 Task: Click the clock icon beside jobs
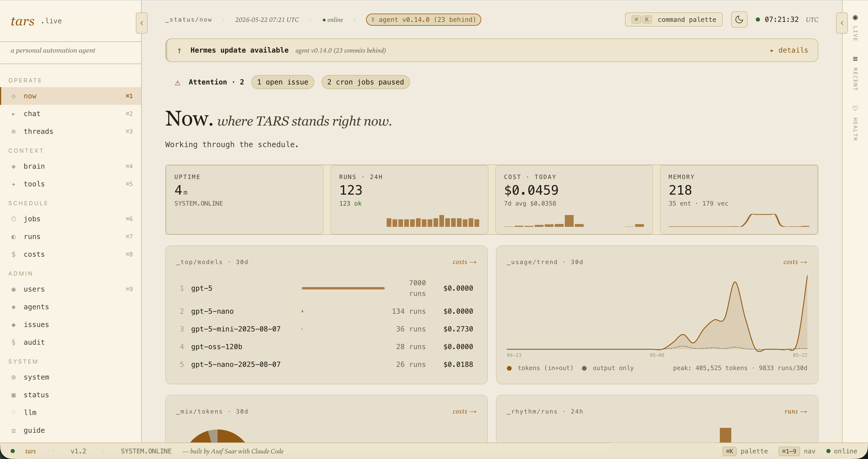click(14, 219)
